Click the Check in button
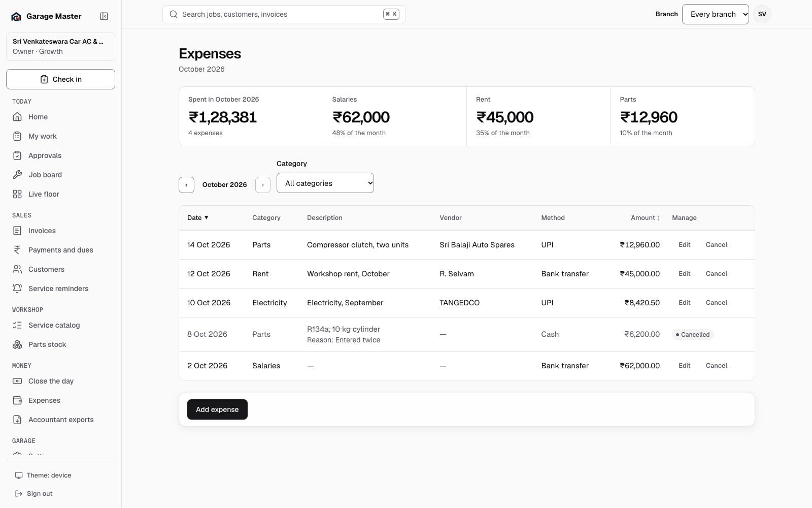This screenshot has width=812, height=508. 60,79
